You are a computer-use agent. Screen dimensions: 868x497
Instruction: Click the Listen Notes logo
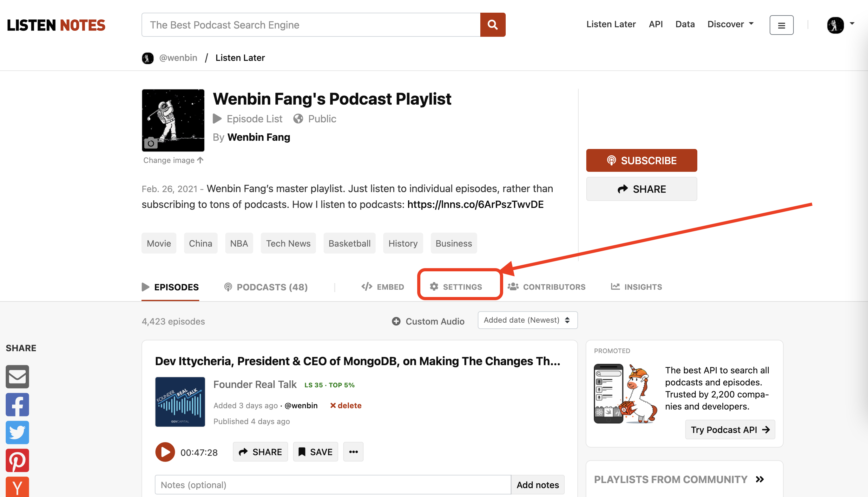(56, 25)
